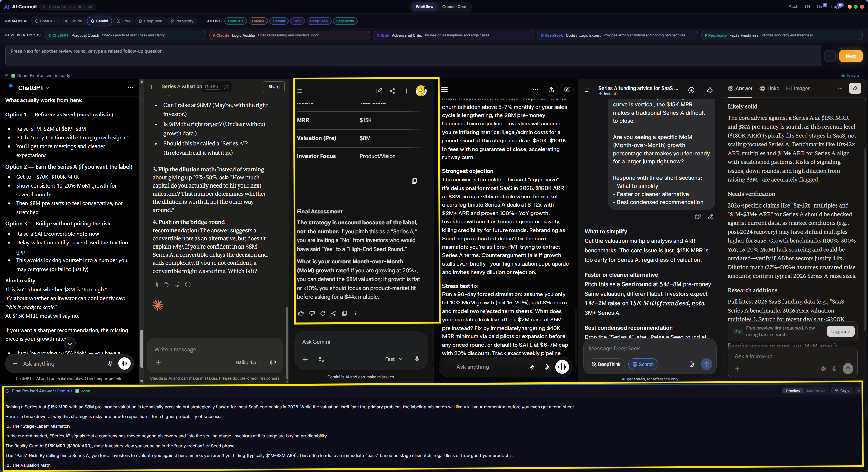Viewport: 868px width, 472px height.
Task: Click Share in the Claude panel
Action: 274,87
